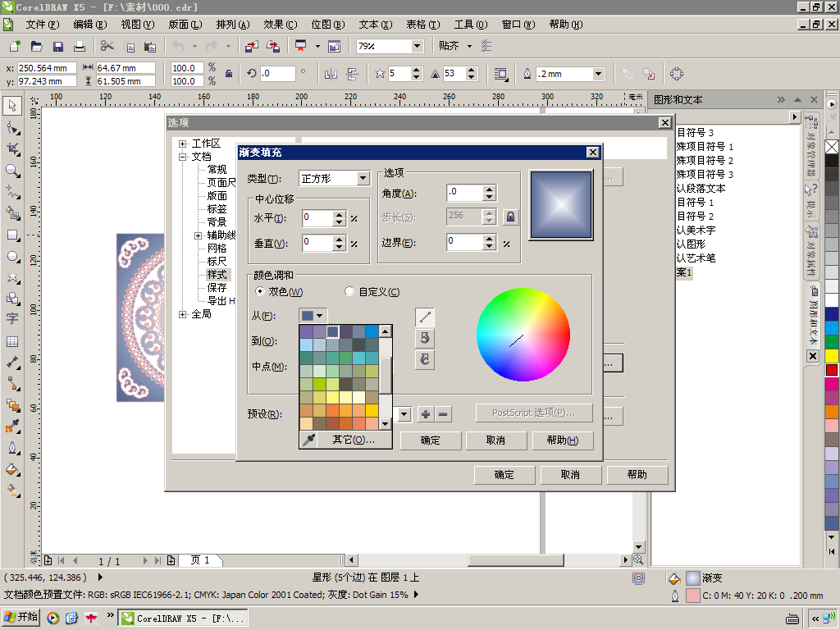Image resolution: width=840 pixels, height=630 pixels.
Task: Select the Ellipse tool
Action: coord(12,257)
